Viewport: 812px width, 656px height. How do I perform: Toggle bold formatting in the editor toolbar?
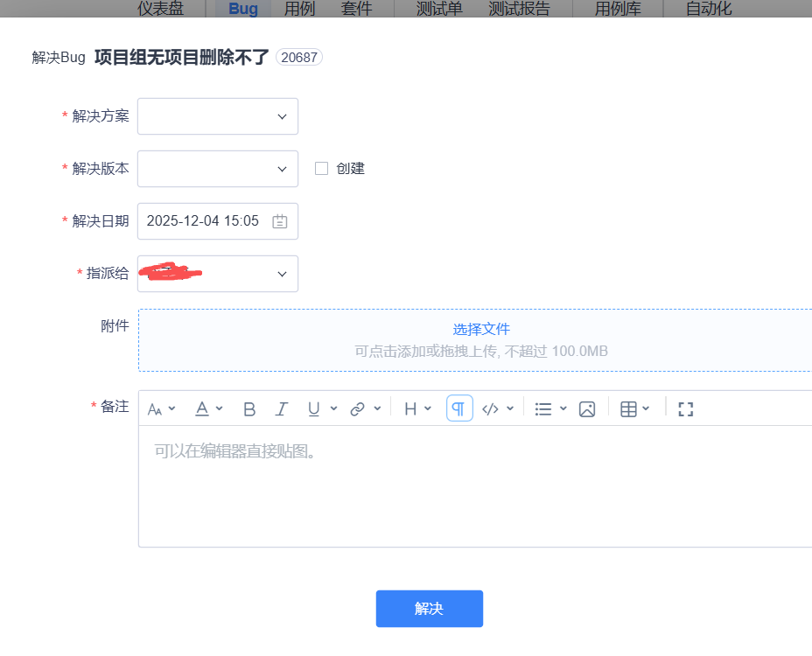pos(249,408)
